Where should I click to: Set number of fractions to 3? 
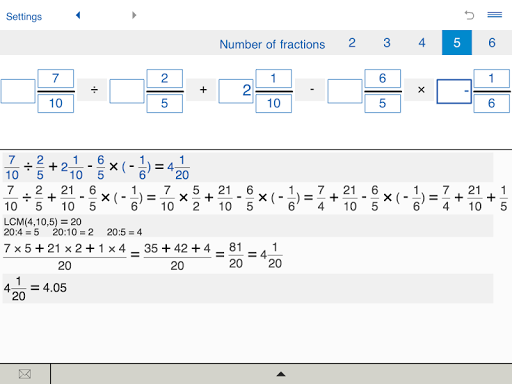coord(387,43)
